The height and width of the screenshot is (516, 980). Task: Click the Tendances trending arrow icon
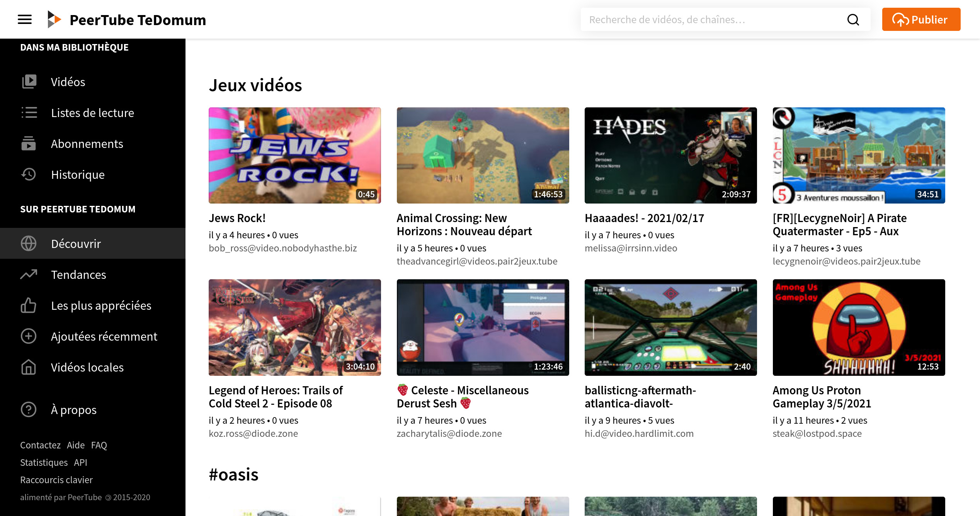point(29,274)
